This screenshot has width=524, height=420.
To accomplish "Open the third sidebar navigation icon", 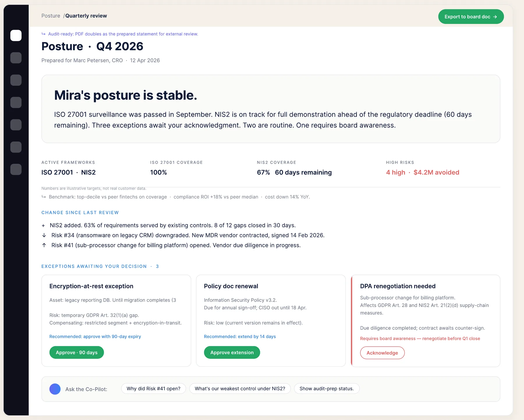I will 16,80.
